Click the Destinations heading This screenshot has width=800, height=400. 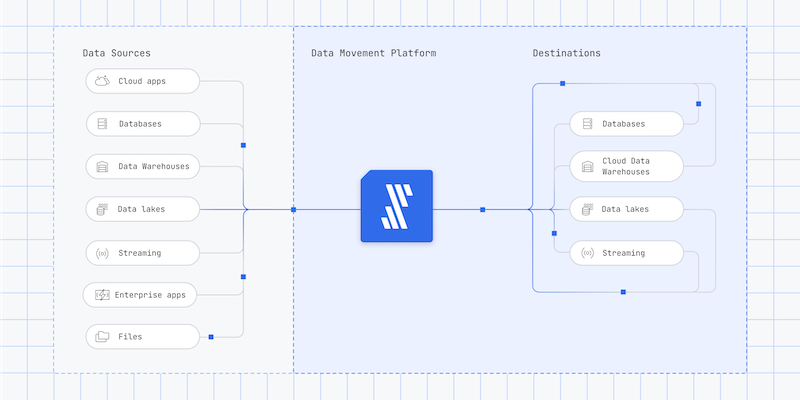coord(566,53)
